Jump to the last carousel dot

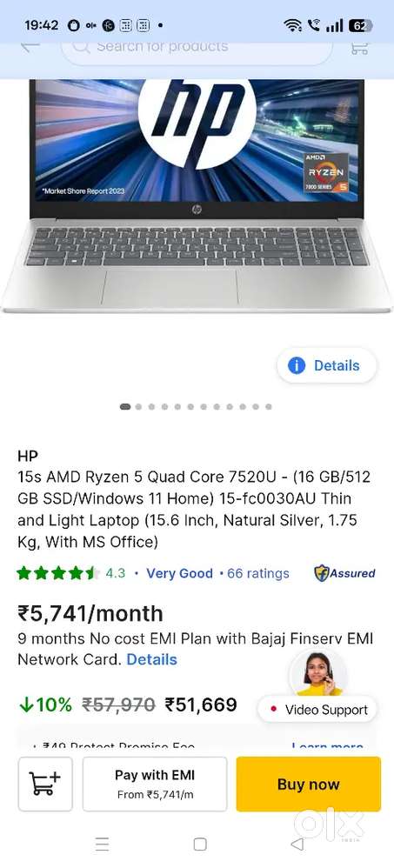(269, 407)
